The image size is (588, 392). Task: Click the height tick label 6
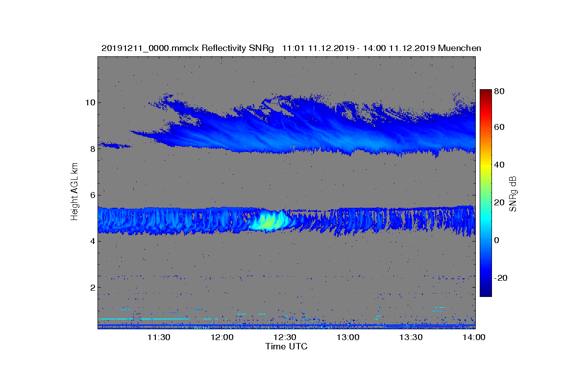(92, 195)
